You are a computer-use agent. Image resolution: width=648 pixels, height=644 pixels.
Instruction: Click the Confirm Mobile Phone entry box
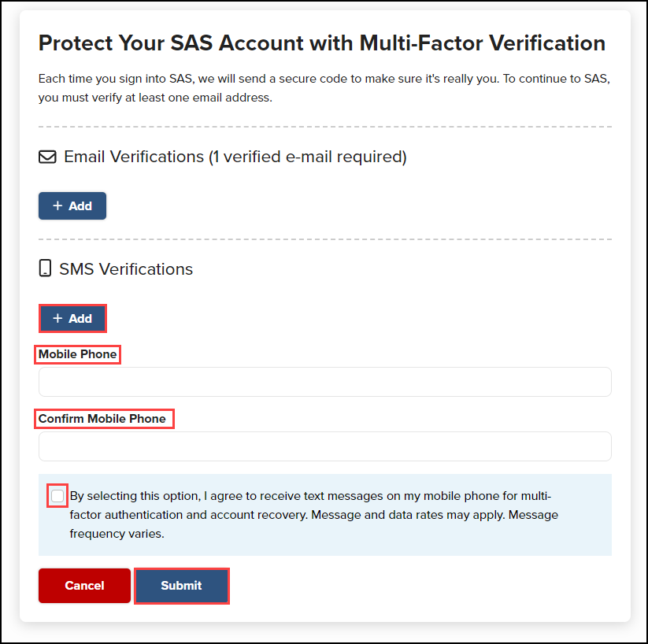323,446
